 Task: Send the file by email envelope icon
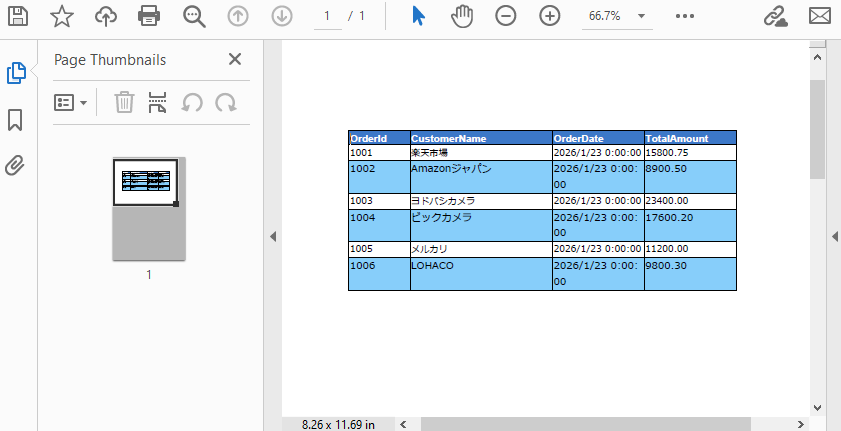(x=820, y=16)
